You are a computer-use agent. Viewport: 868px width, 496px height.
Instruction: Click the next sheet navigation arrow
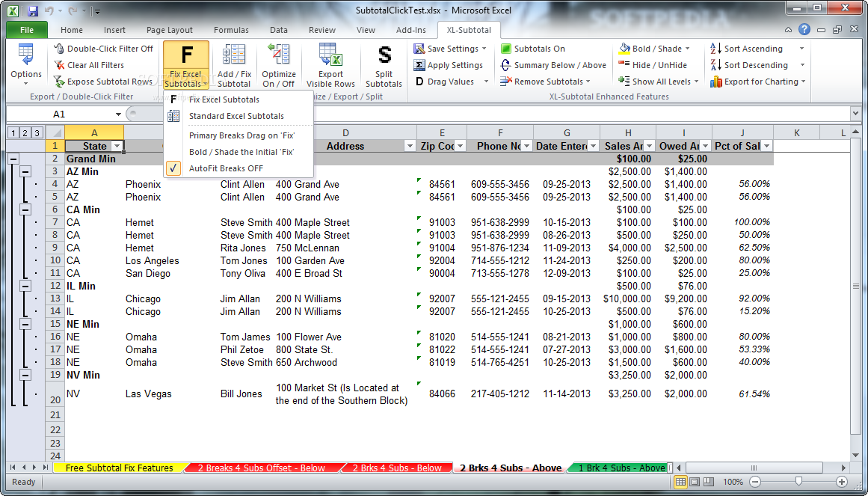(x=34, y=468)
